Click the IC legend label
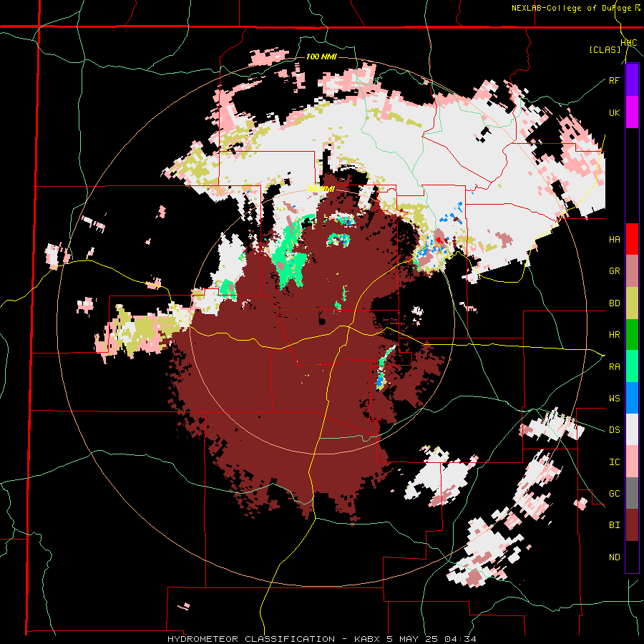 tap(615, 462)
